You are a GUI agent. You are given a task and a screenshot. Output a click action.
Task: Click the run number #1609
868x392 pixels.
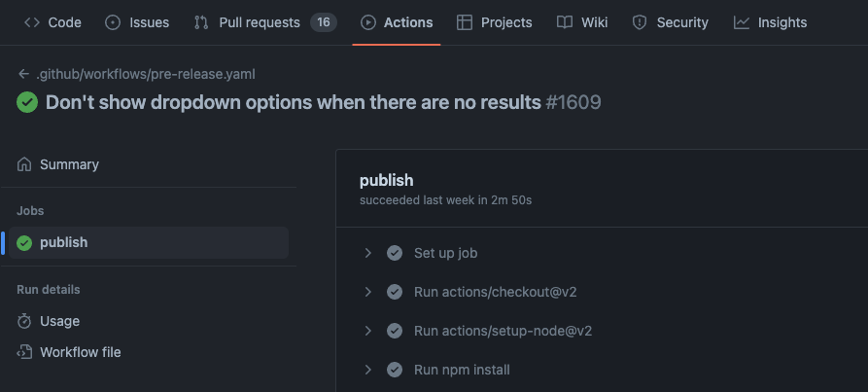click(x=573, y=102)
